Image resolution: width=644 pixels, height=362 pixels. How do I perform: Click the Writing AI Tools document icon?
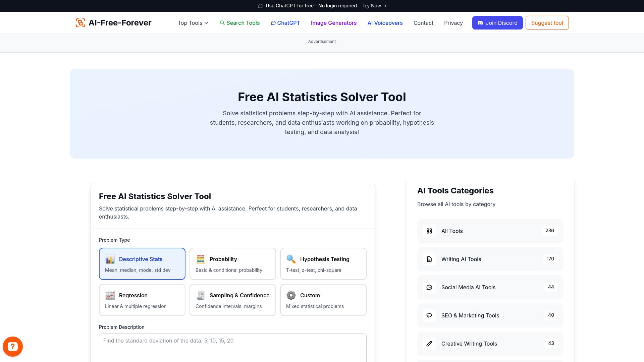click(x=429, y=259)
